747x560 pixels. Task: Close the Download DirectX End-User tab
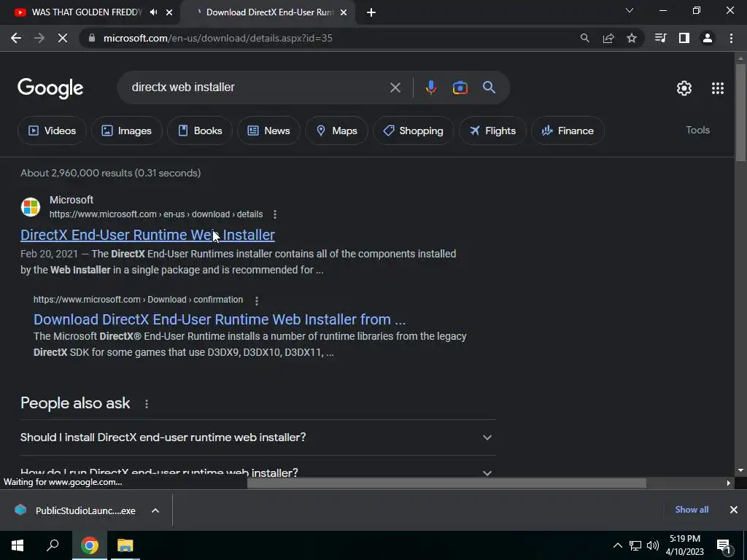coord(344,12)
